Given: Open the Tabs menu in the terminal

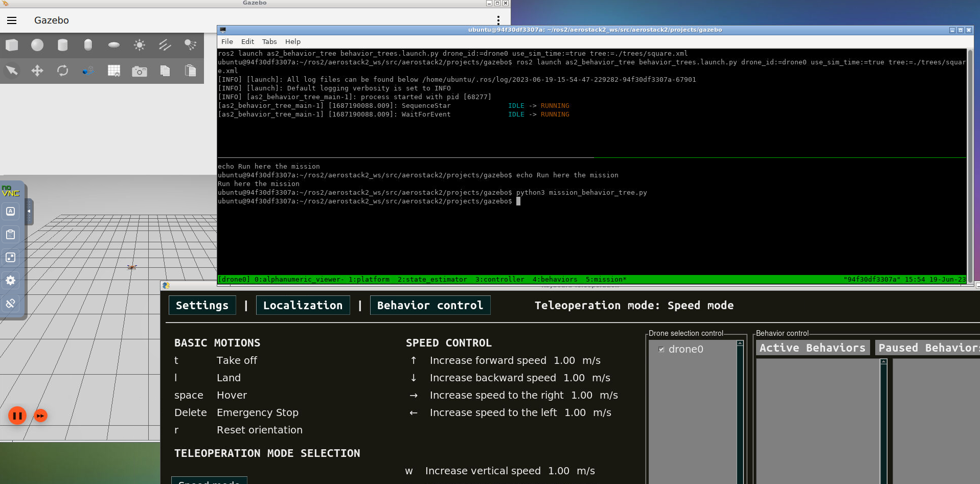Looking at the screenshot, I should pyautogui.click(x=269, y=41).
